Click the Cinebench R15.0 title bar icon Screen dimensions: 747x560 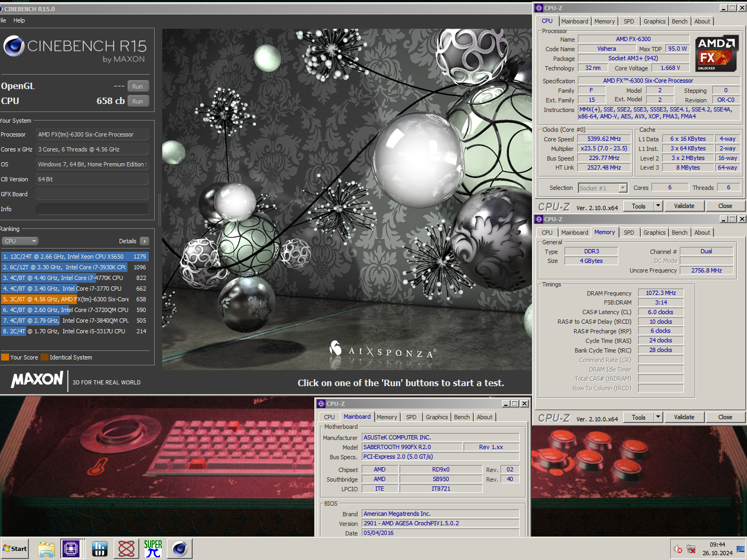2,9
